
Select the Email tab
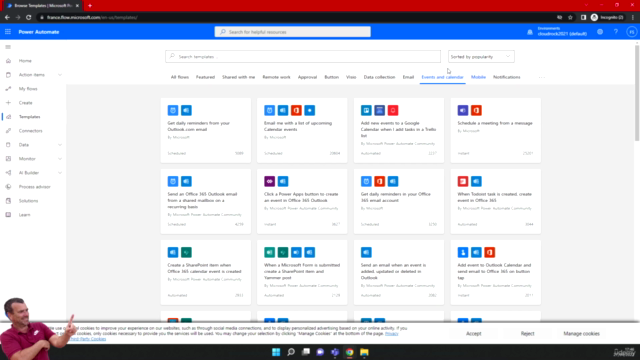[408, 77]
